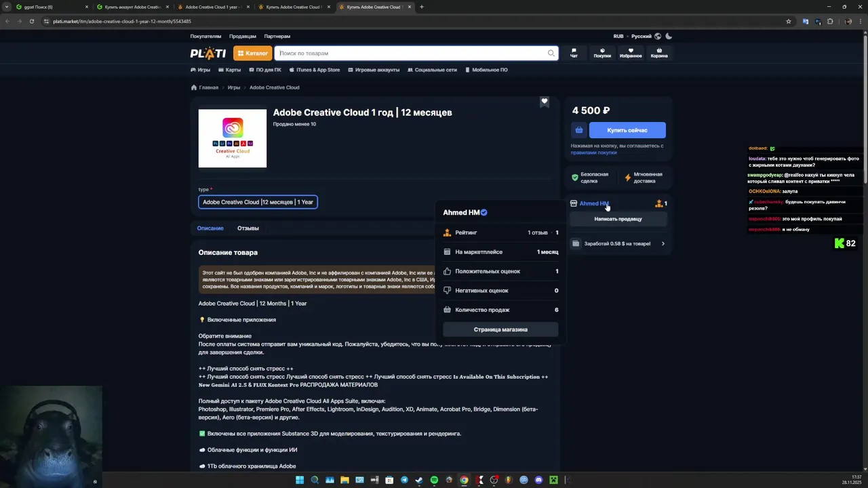This screenshot has height=488, width=868.
Task: Open Социальные сети category
Action: coord(432,70)
